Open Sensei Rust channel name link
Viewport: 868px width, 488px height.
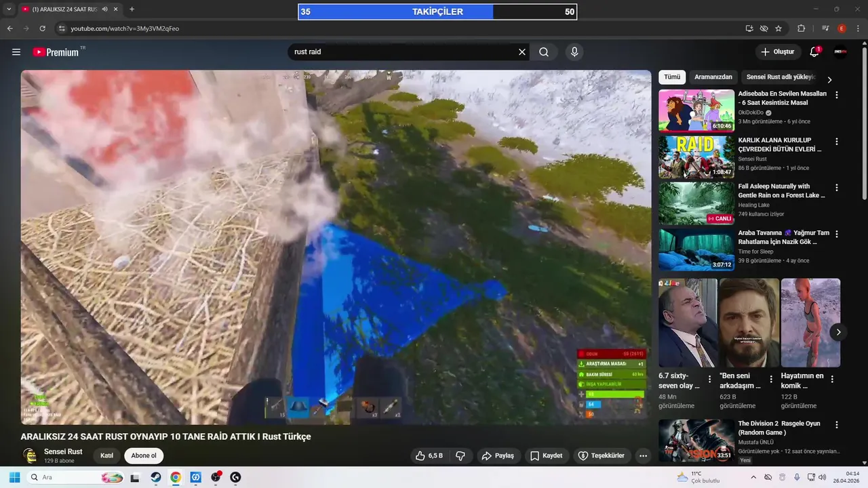[x=63, y=451]
